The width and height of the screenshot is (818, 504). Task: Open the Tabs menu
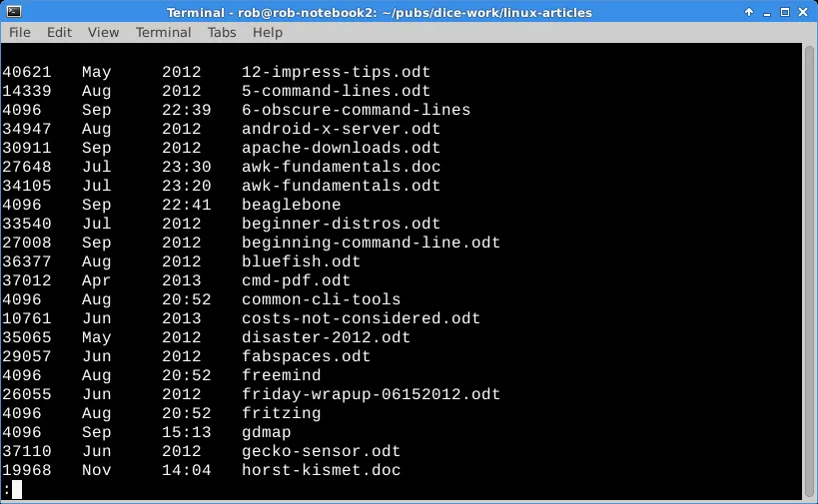click(222, 32)
